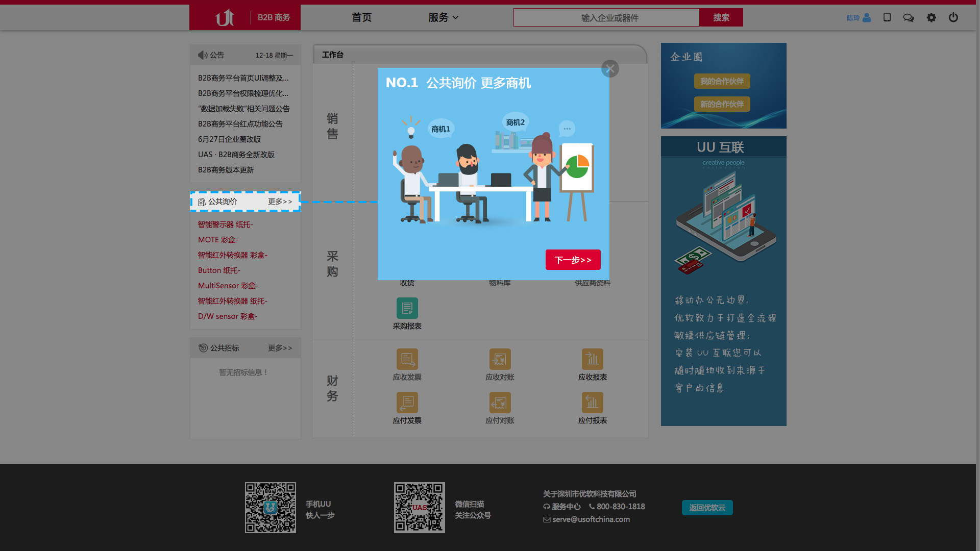Open the 应付对账 icon

pyautogui.click(x=500, y=403)
